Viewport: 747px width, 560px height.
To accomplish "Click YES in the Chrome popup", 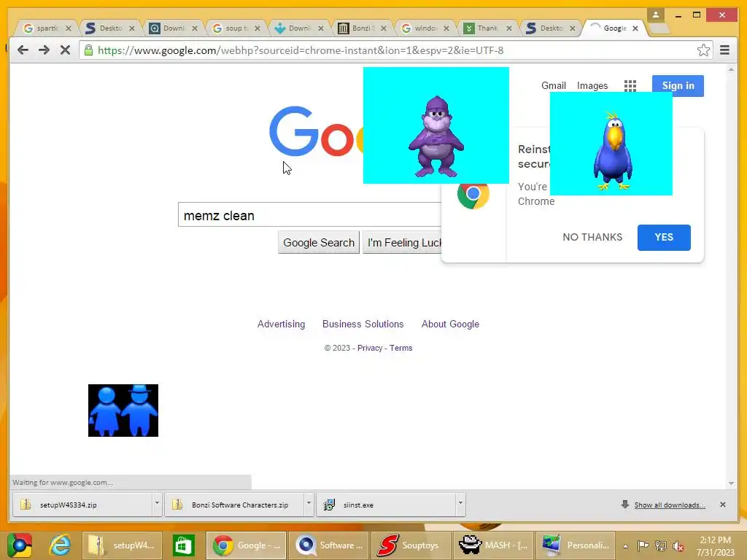I will (664, 237).
